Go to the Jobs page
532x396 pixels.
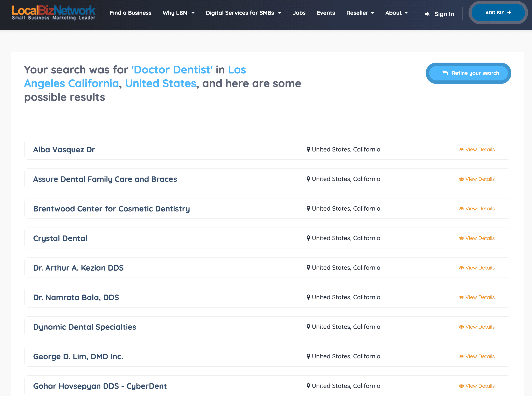(x=299, y=13)
